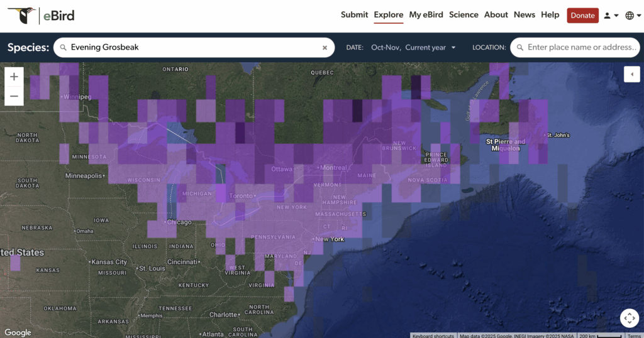Click the location search magnifier icon
The image size is (644, 338).
(x=519, y=47)
